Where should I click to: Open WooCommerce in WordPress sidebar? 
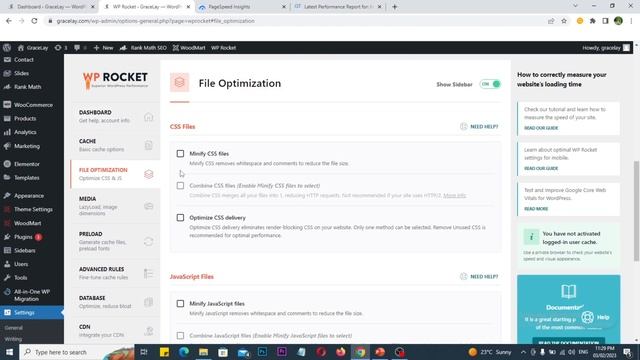[32, 105]
